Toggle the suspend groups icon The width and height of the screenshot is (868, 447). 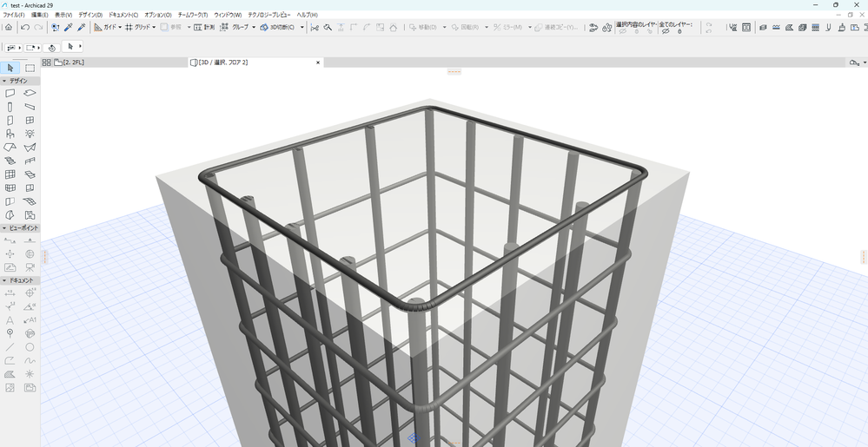(224, 27)
